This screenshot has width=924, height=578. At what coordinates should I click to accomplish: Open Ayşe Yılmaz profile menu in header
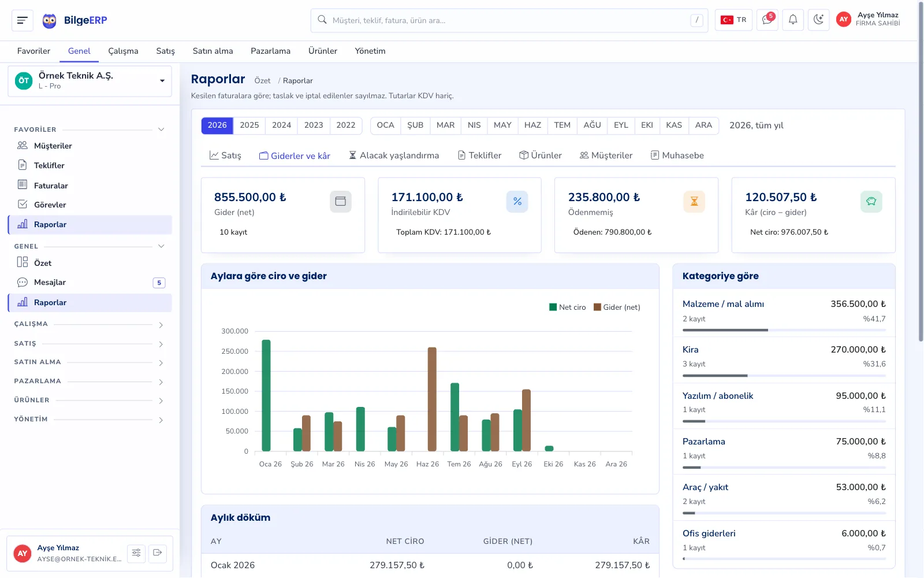869,20
